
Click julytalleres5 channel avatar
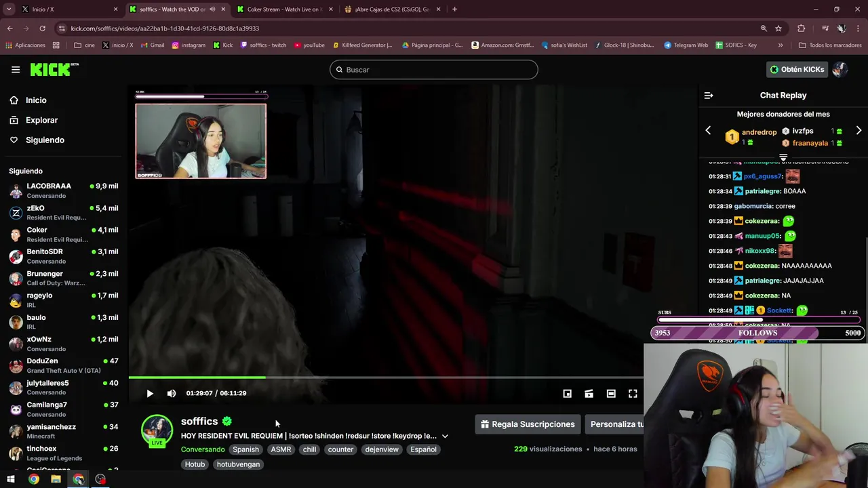point(16,388)
